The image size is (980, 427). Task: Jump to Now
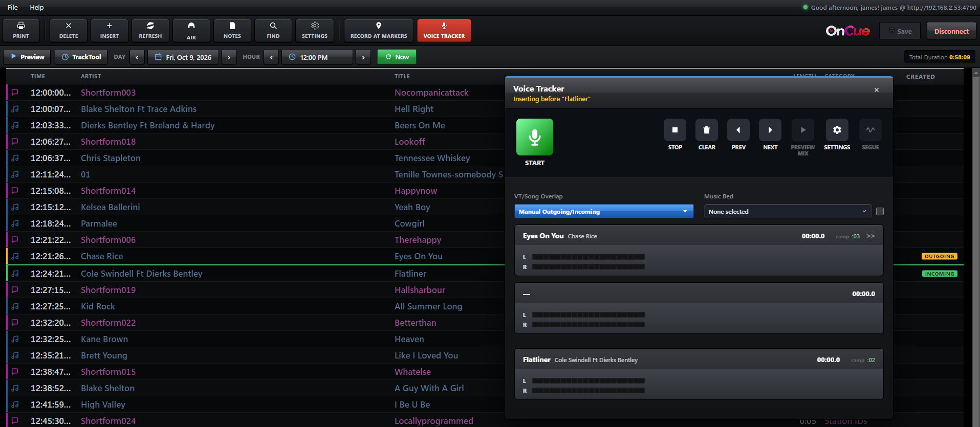(397, 57)
